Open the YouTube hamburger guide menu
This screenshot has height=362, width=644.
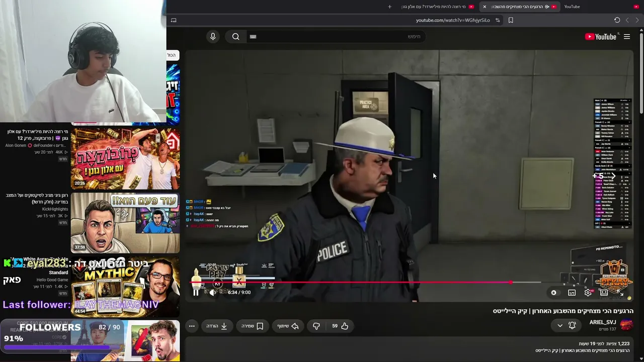(627, 37)
